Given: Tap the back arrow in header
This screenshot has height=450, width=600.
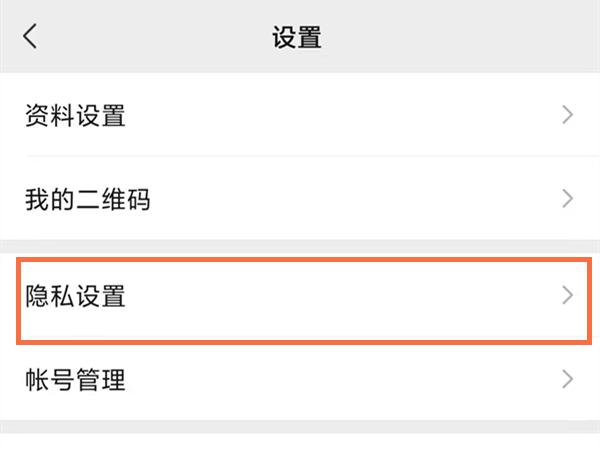Looking at the screenshot, I should 30,37.
